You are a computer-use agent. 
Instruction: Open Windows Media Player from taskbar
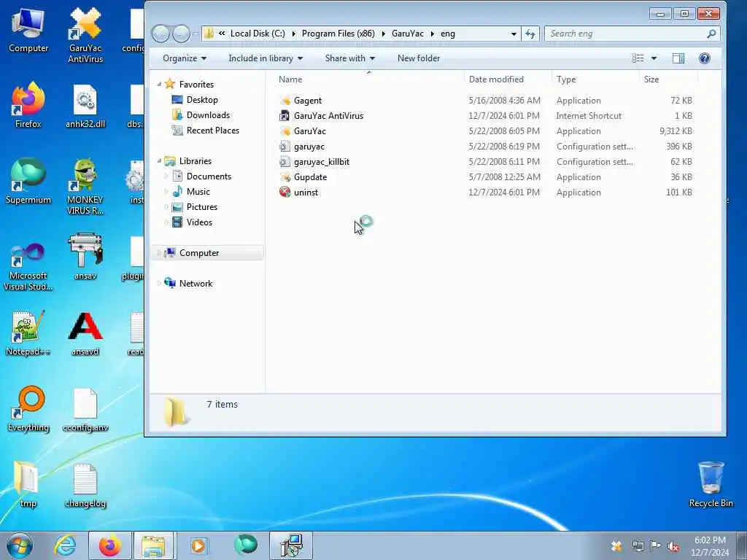point(198,545)
